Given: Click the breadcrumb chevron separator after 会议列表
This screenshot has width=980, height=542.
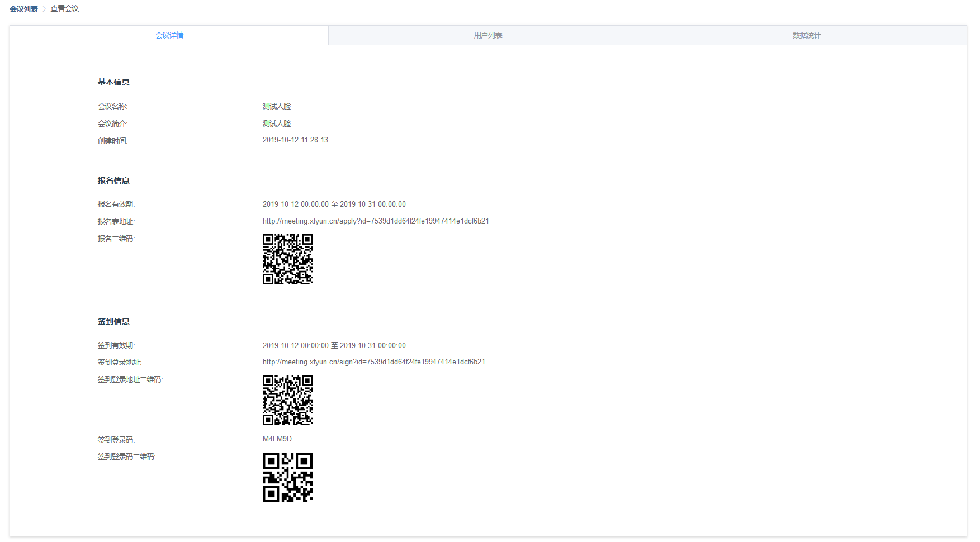Looking at the screenshot, I should [44, 9].
